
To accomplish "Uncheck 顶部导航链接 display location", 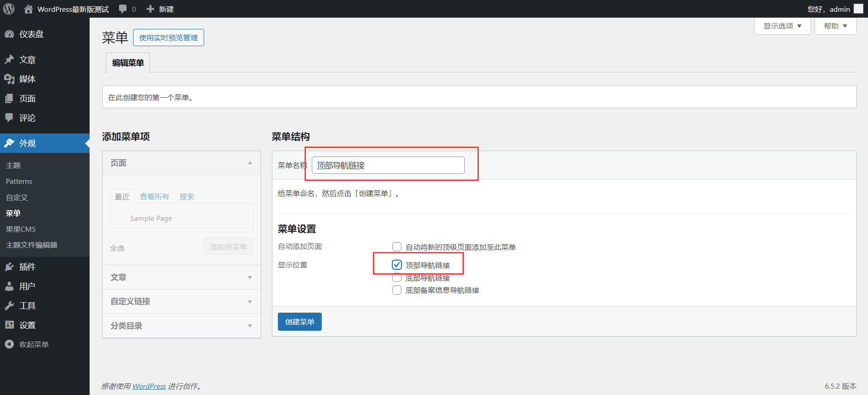I will [x=397, y=265].
